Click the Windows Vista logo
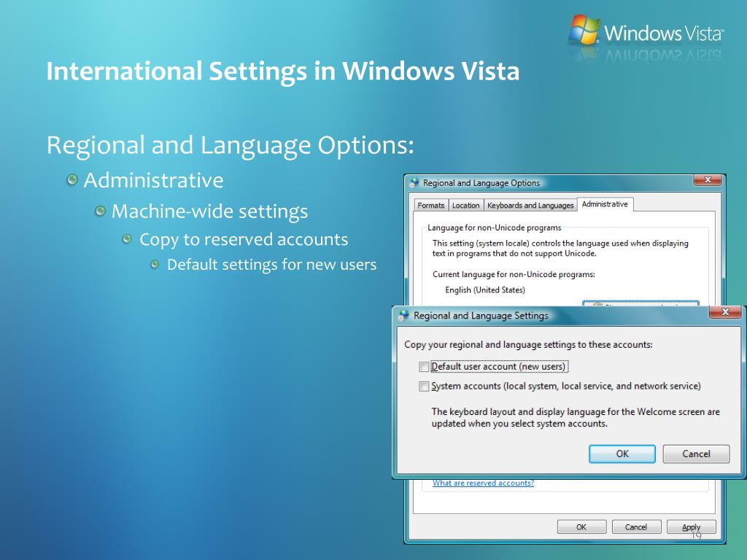The image size is (747, 560). 646,31
